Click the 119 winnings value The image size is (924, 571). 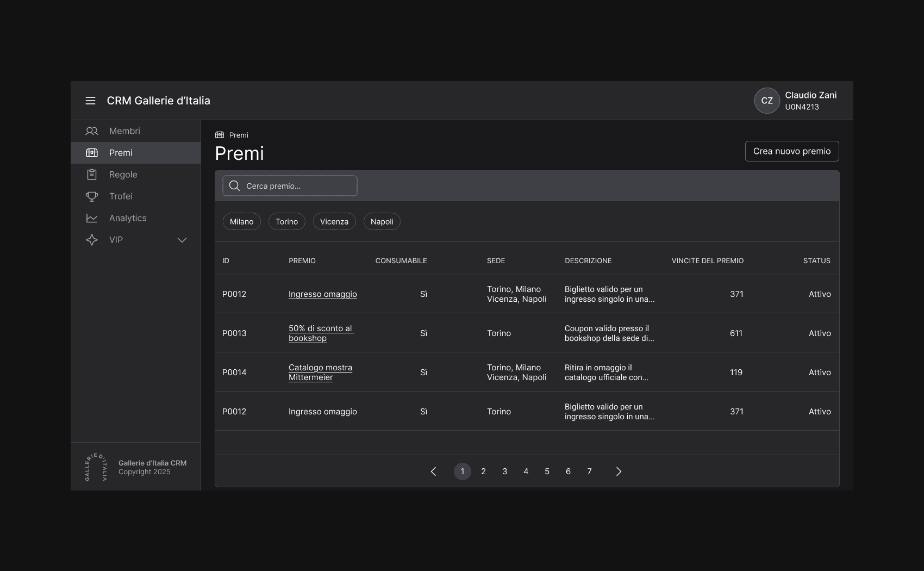pos(736,373)
